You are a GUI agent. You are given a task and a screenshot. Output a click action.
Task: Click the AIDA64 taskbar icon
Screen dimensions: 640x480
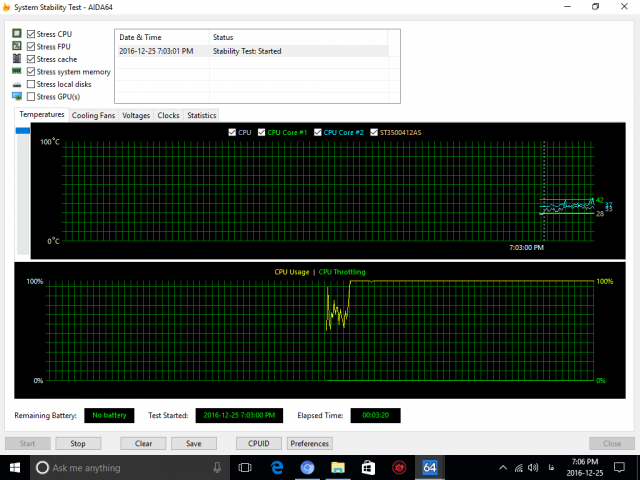430,467
